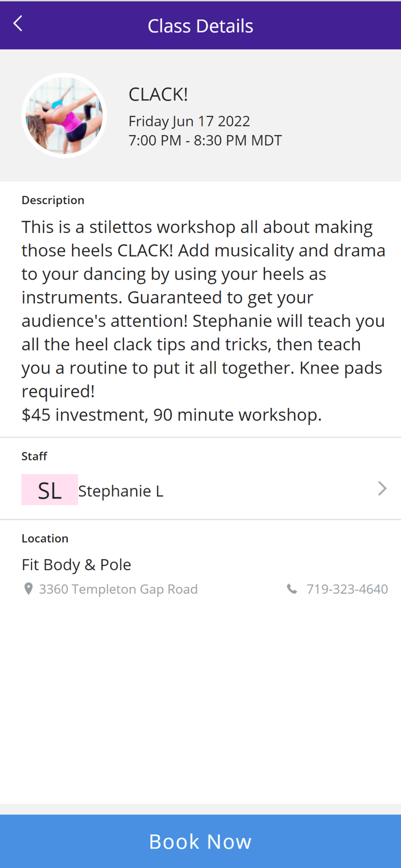Select the Class Details header title

pos(200,26)
